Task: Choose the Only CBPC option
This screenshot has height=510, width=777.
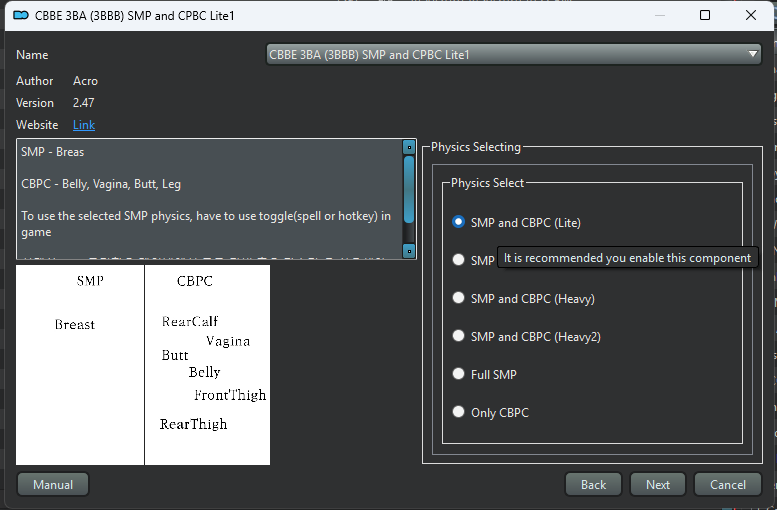Action: pos(491,412)
